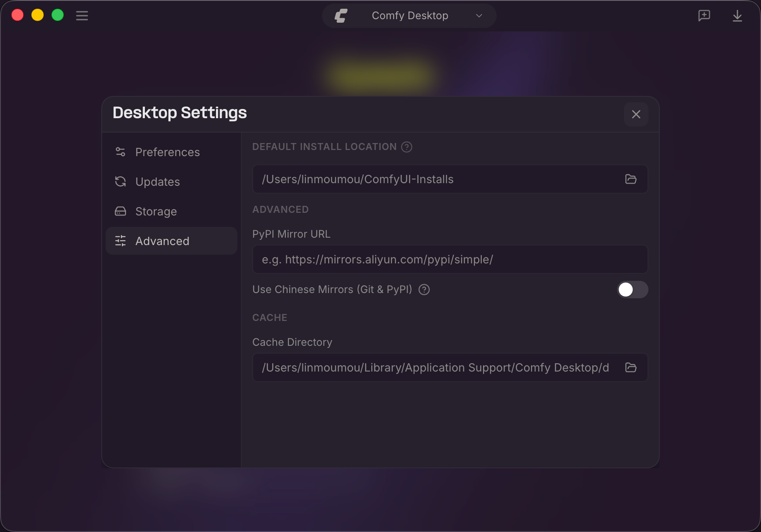Click the default install location path field
This screenshot has height=532, width=761.
(450, 179)
